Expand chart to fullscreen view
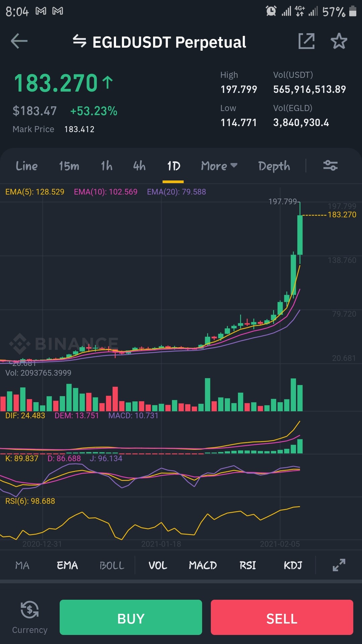The image size is (362, 644). click(339, 565)
